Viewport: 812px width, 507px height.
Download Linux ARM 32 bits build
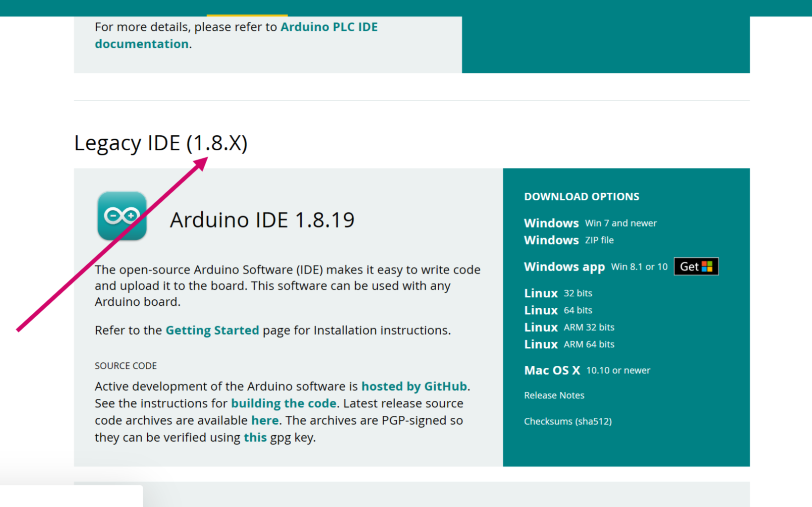(x=569, y=327)
